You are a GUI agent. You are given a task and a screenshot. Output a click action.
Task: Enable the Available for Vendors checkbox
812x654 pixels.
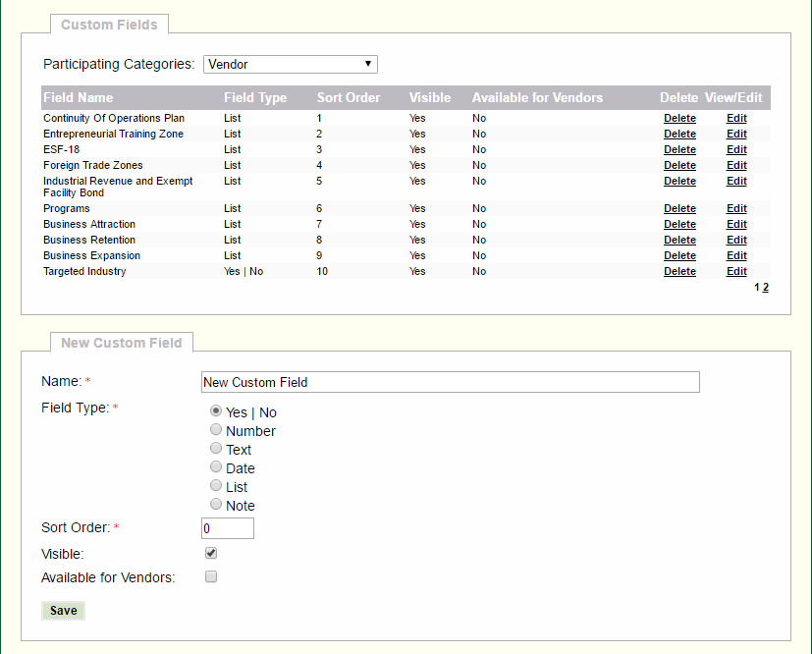[211, 577]
